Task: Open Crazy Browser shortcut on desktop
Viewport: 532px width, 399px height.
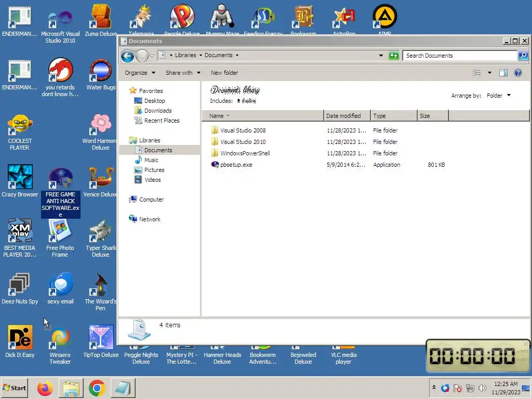Action: coord(20,181)
